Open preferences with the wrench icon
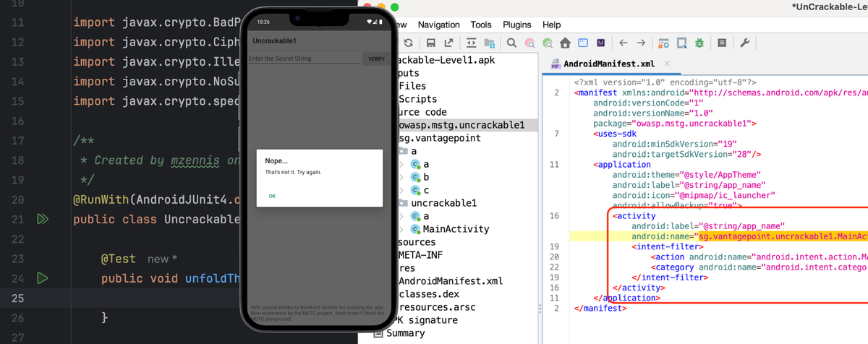 [x=744, y=43]
